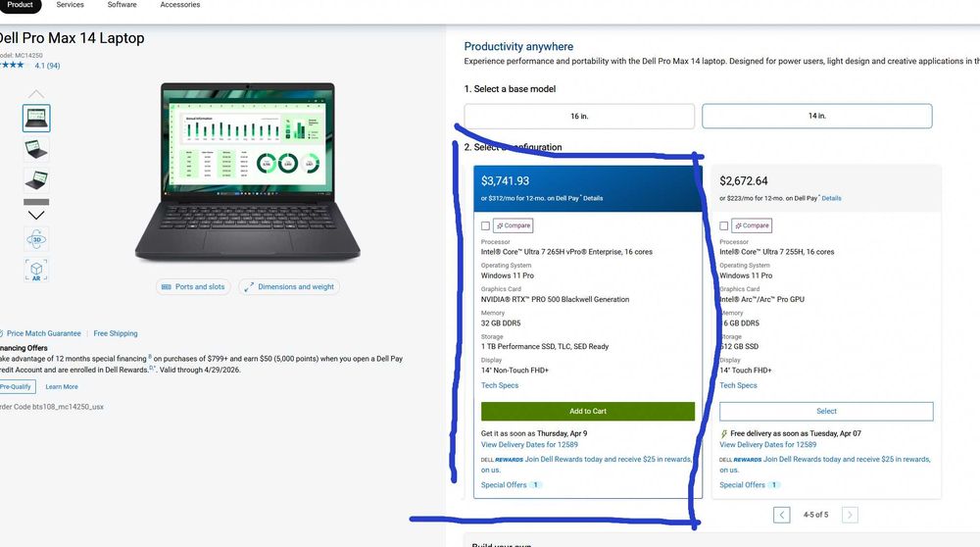View Delivery Dates under Thursday, Apr 9
This screenshot has width=980, height=547.
click(529, 445)
